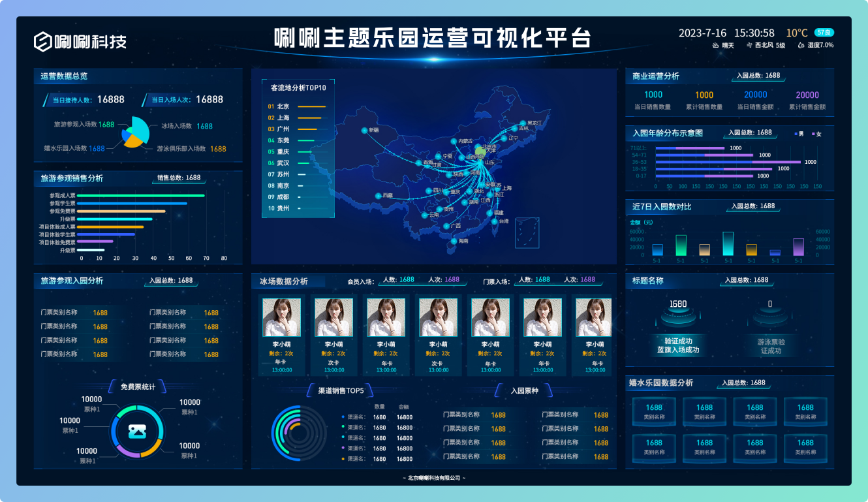Open the 入园票种 section tab
Viewport: 868px width, 502px height.
click(525, 390)
